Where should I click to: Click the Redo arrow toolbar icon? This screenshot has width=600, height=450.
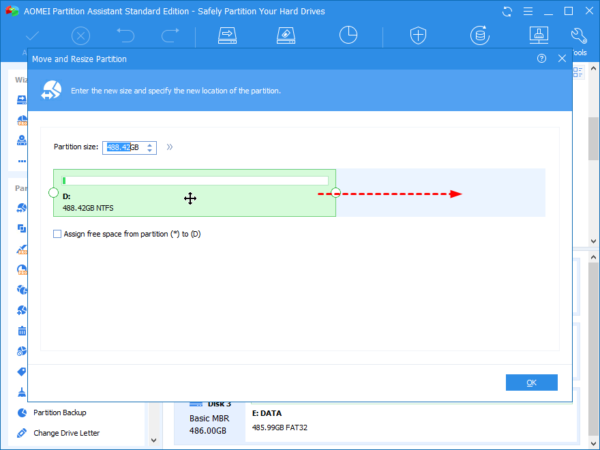(170, 36)
